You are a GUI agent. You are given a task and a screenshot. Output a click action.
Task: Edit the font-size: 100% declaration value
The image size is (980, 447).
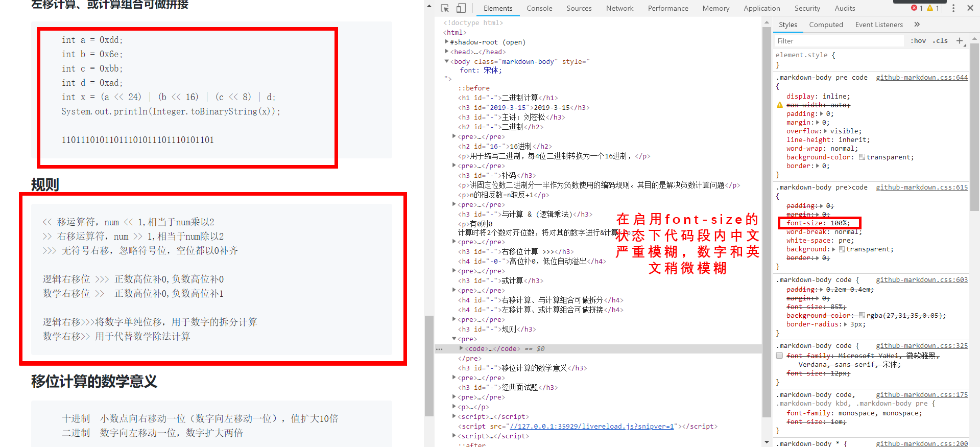pyautogui.click(x=838, y=223)
